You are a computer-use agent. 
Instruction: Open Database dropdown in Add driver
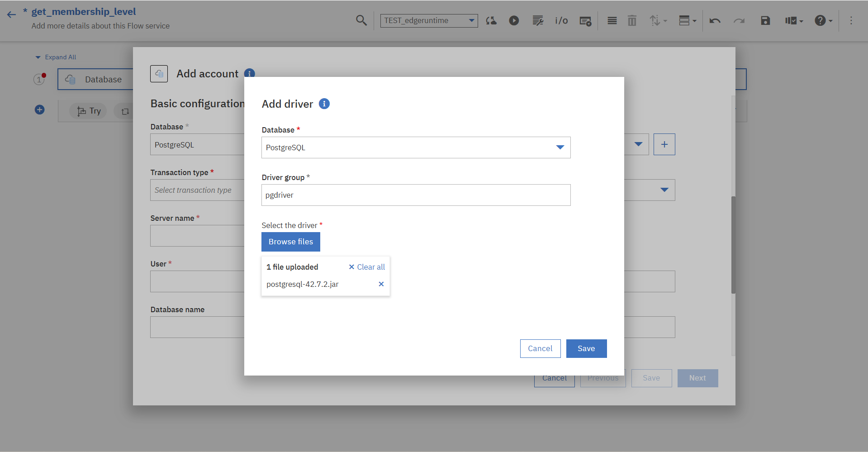[x=416, y=147]
